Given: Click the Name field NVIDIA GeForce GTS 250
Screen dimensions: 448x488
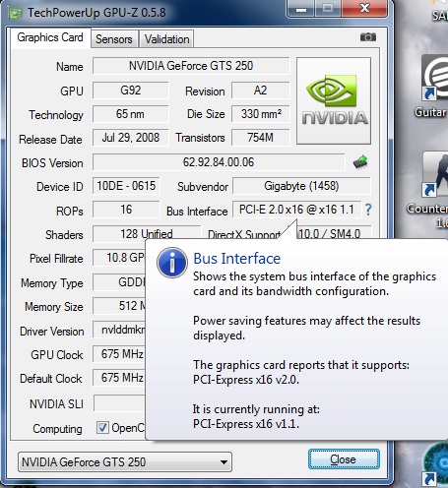Looking at the screenshot, I should (191, 66).
